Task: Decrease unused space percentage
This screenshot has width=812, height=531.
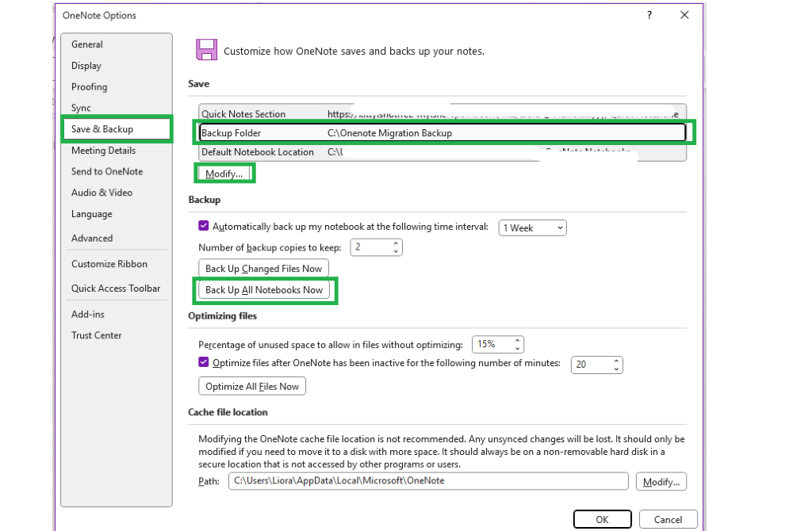Action: click(517, 348)
